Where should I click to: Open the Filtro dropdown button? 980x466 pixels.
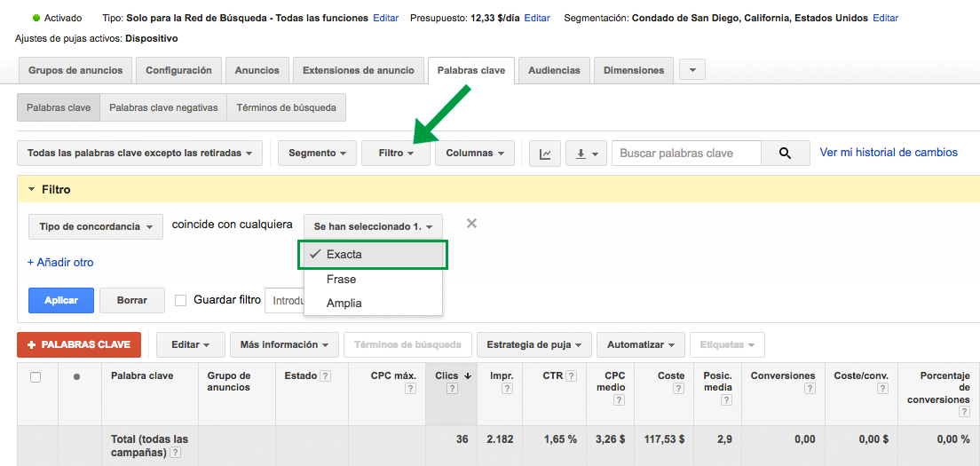[396, 153]
